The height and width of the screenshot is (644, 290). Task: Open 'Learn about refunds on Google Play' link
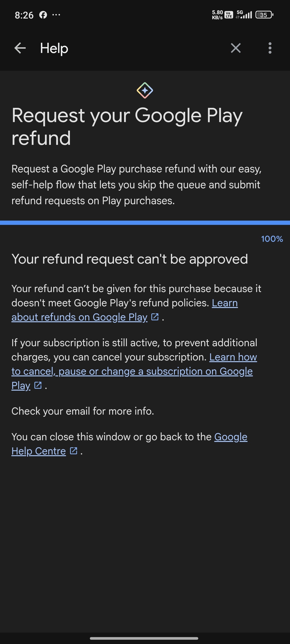(x=79, y=317)
